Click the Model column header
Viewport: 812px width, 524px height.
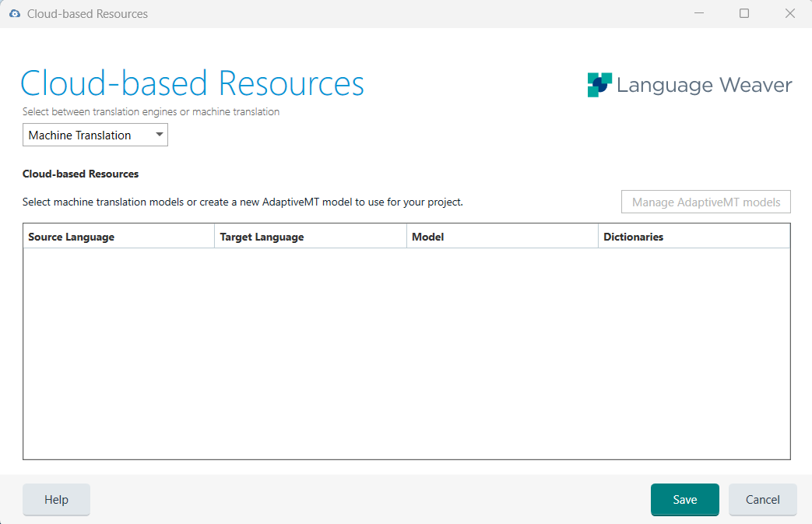[502, 236]
